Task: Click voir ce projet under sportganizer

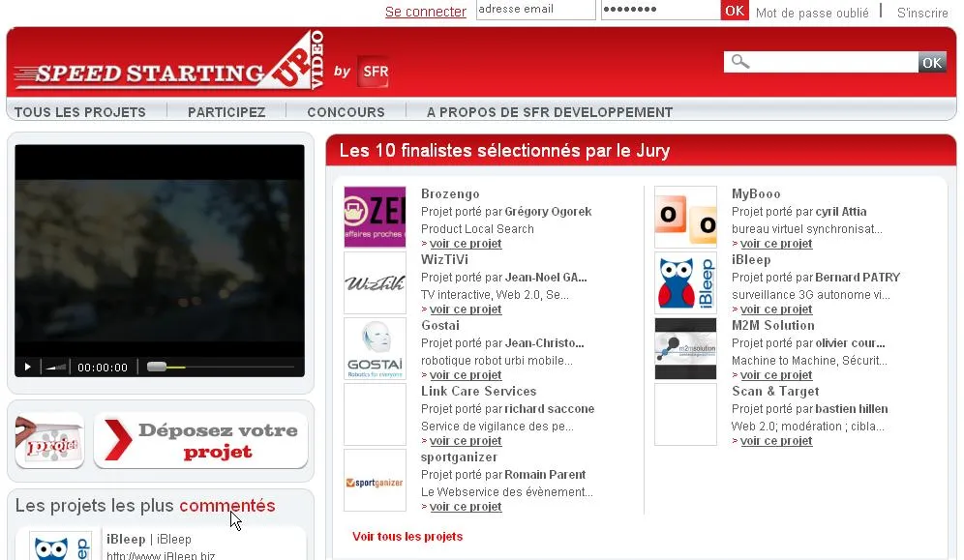Action: pos(466,507)
